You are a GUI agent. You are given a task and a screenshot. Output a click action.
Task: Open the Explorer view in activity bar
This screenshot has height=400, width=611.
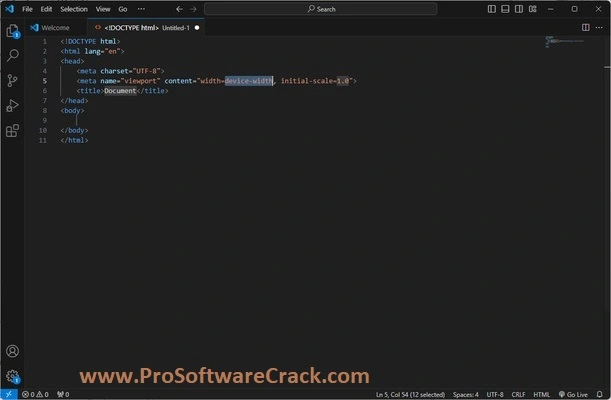pyautogui.click(x=12, y=31)
